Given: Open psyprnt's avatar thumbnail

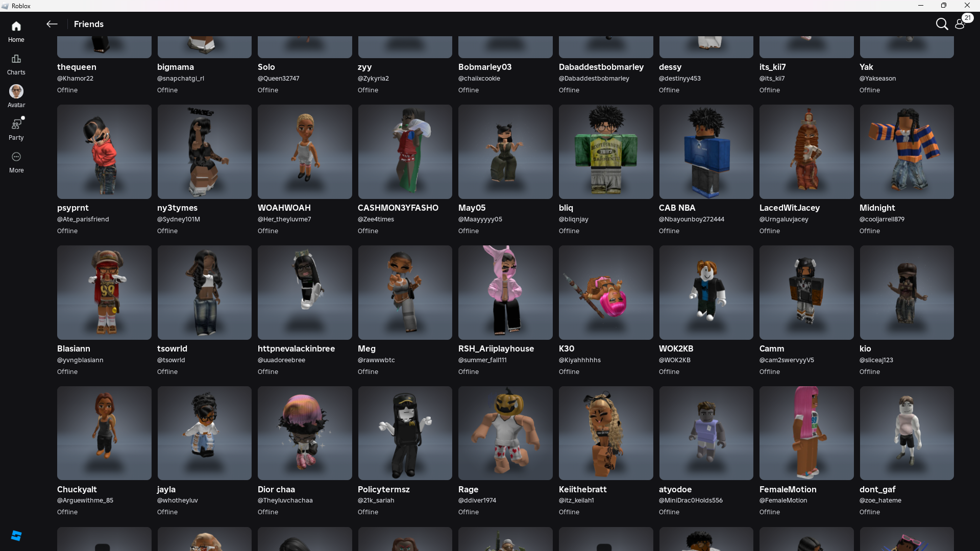Looking at the screenshot, I should tap(104, 152).
